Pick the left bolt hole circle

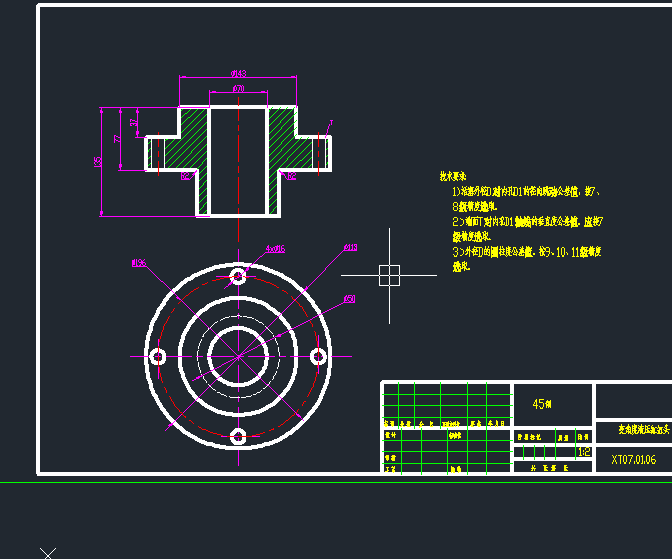click(x=158, y=357)
